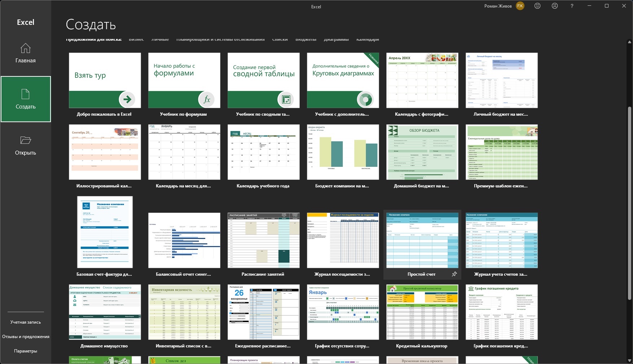The height and width of the screenshot is (364, 633).
Task: Send positive feedback with the smiley icon
Action: [537, 6]
